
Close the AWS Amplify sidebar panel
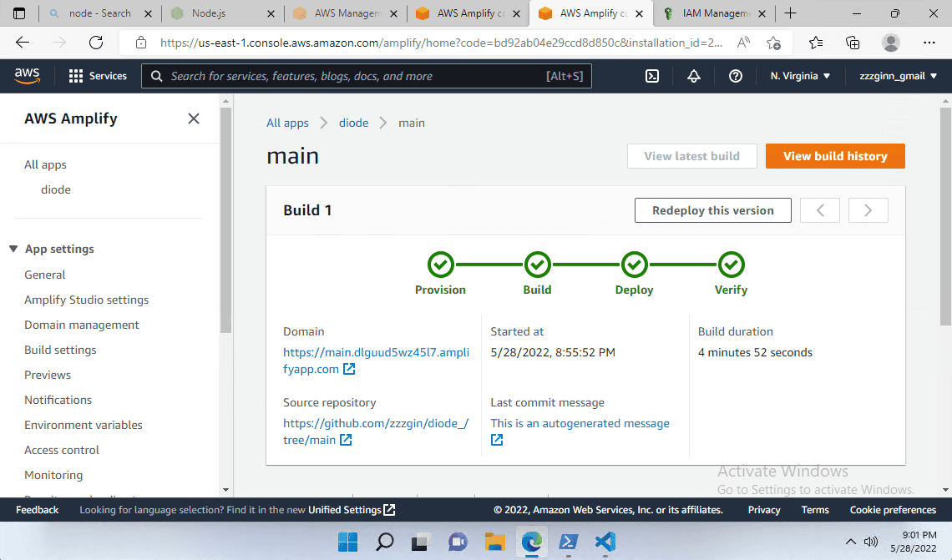click(x=194, y=119)
